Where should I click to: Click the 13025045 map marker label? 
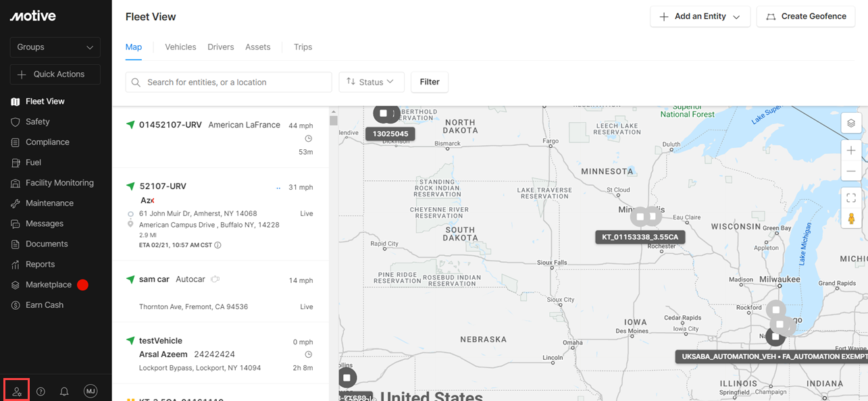pos(390,134)
